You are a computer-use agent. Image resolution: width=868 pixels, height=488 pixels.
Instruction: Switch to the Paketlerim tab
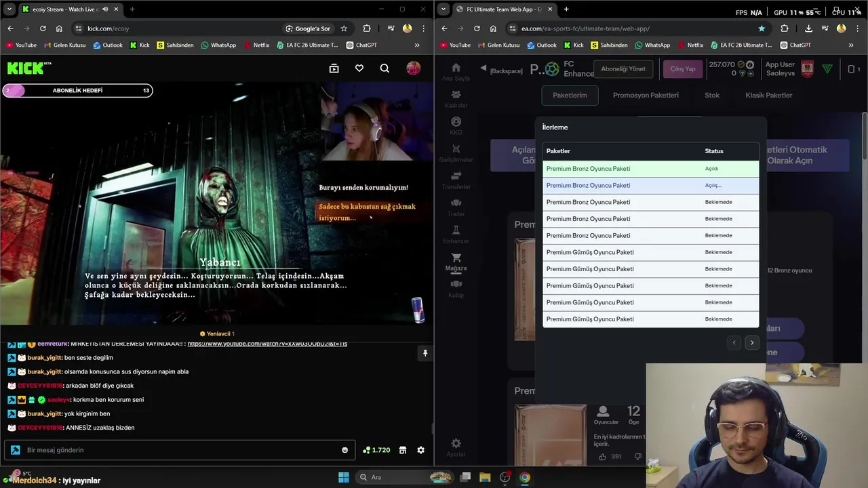click(x=570, y=96)
